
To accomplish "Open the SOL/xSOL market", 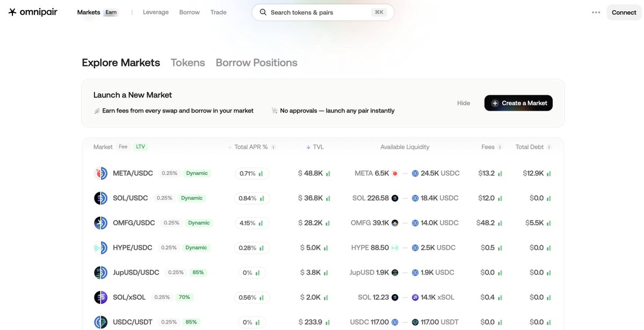I will coord(129,297).
